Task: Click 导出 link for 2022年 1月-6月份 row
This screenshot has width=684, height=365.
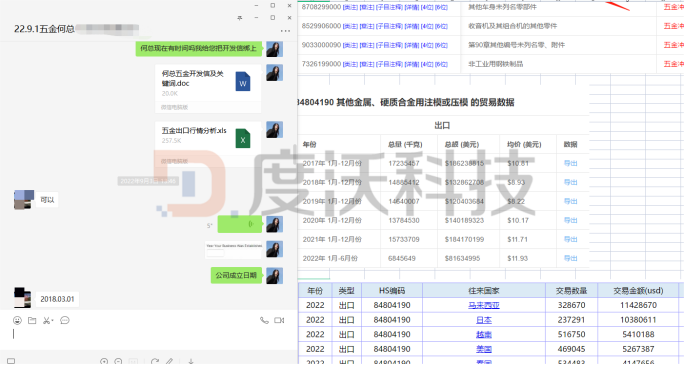Action: tap(571, 258)
